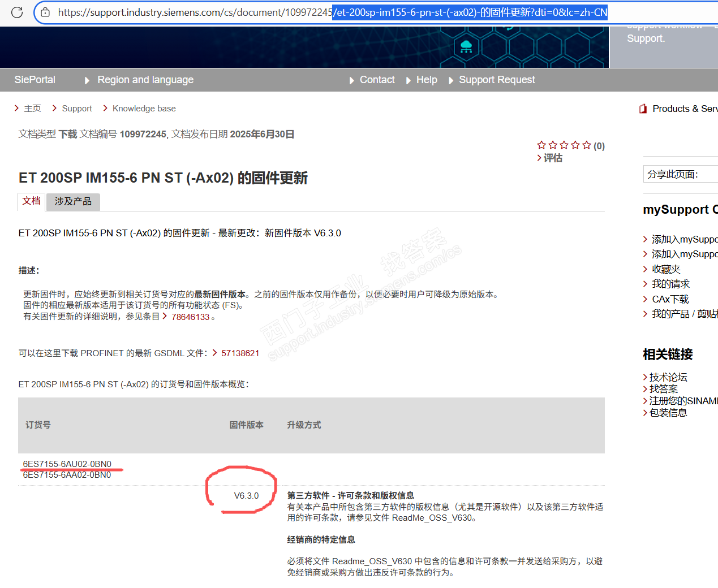
Task: Rate the document with the third star
Action: [x=564, y=145]
